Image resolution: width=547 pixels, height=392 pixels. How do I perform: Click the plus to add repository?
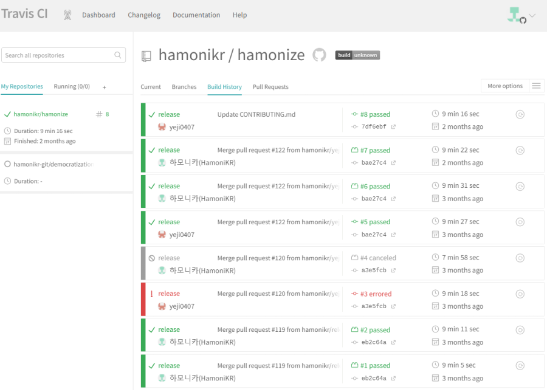104,87
